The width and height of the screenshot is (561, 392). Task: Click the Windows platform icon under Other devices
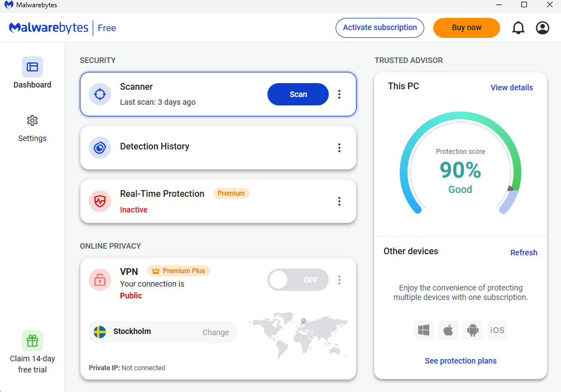424,330
